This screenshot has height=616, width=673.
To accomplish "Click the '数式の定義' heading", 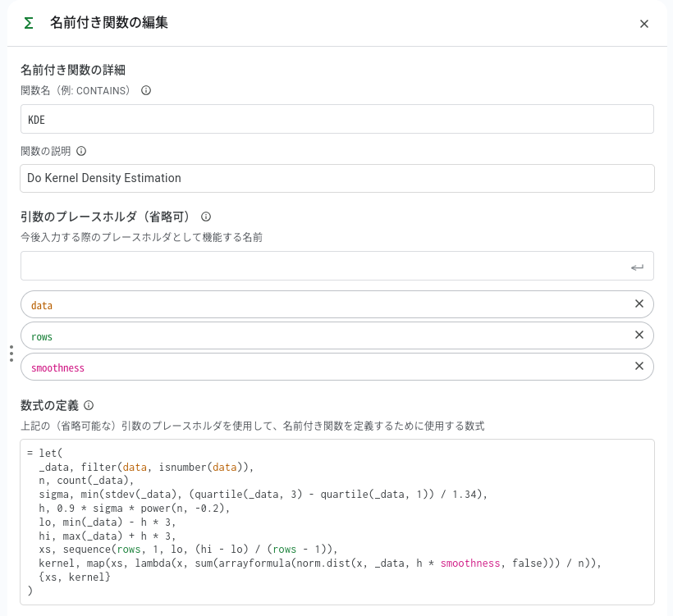I will [50, 405].
